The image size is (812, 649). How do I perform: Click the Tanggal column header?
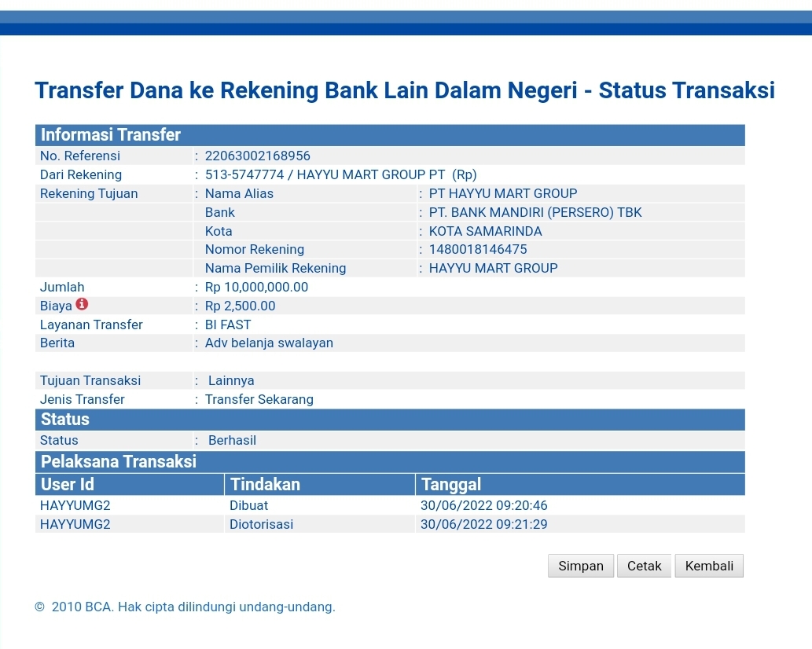(x=451, y=484)
